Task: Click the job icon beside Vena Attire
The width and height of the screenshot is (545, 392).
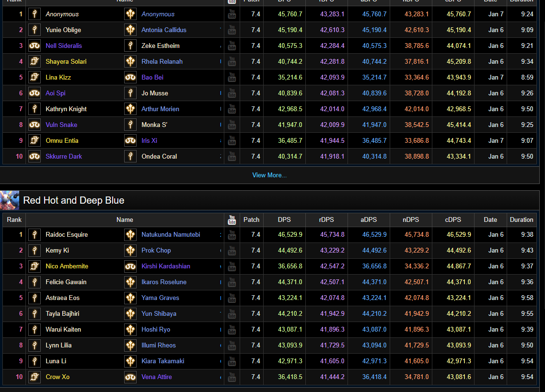Action: (x=130, y=377)
